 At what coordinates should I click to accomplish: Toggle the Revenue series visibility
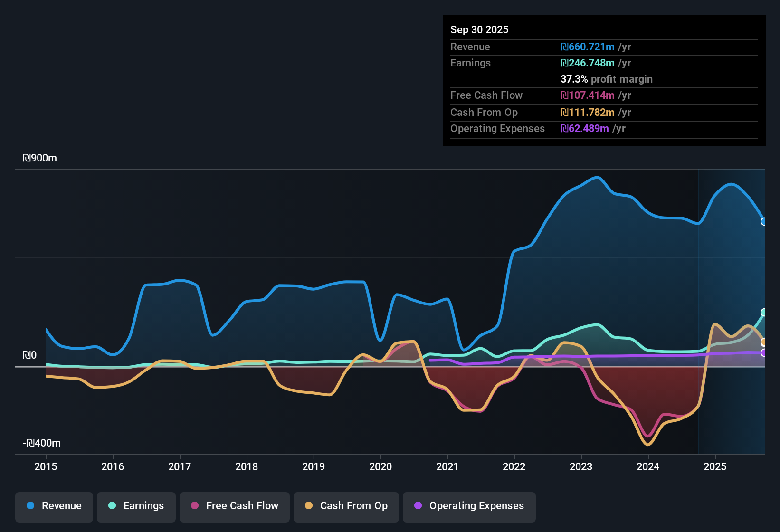click(x=54, y=506)
